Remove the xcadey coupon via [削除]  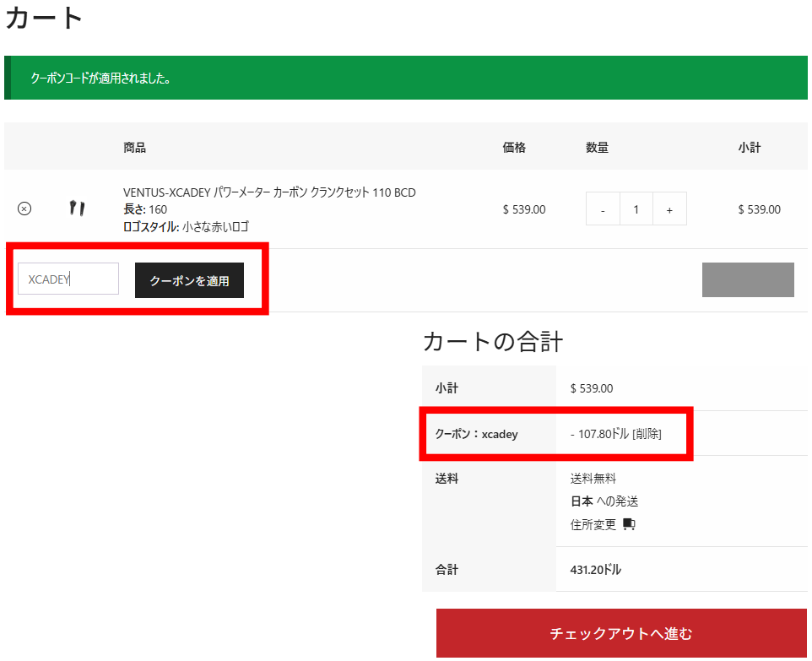(x=647, y=434)
